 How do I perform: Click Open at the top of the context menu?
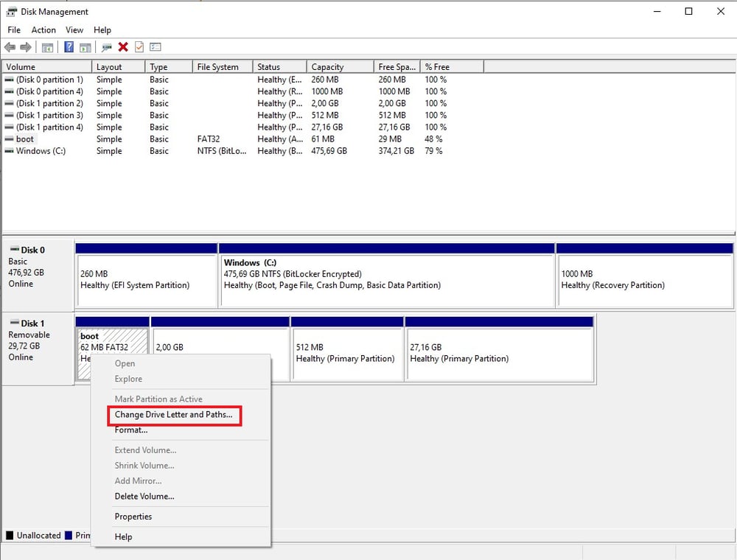(x=125, y=363)
